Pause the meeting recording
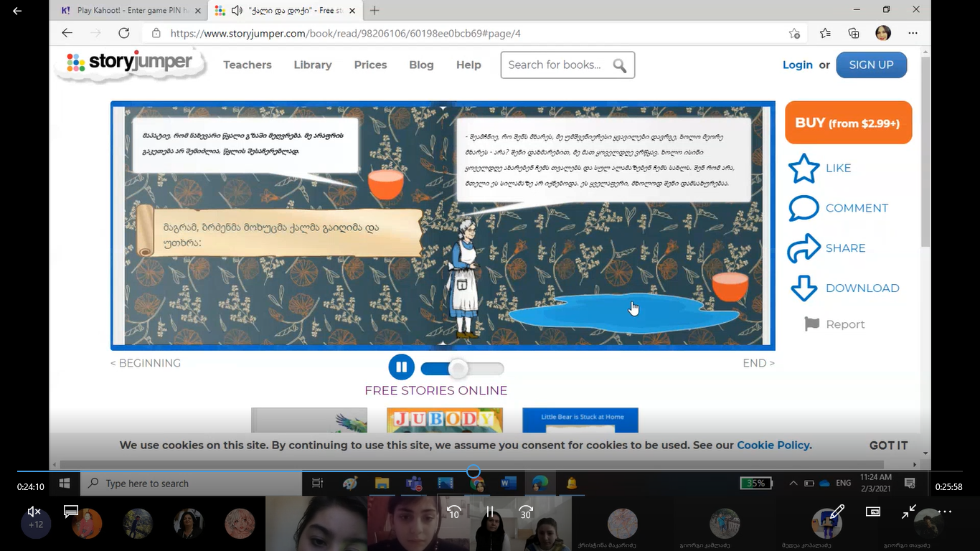This screenshot has width=980, height=551. (x=490, y=512)
